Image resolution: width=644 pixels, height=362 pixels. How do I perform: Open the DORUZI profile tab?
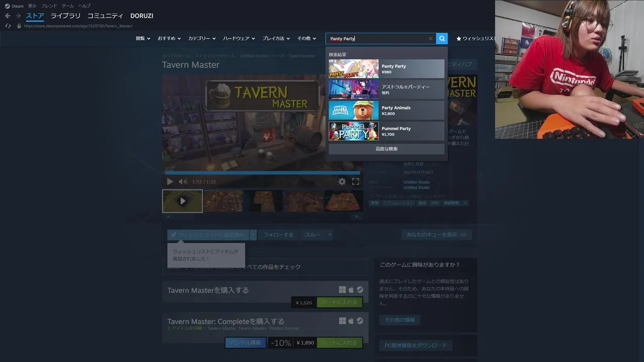pyautogui.click(x=142, y=16)
